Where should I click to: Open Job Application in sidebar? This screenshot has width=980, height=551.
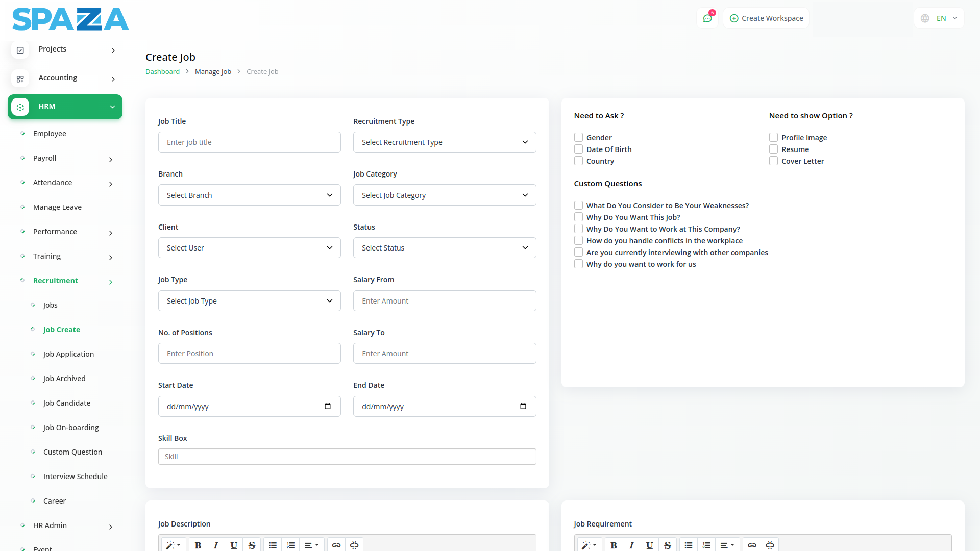click(x=68, y=354)
